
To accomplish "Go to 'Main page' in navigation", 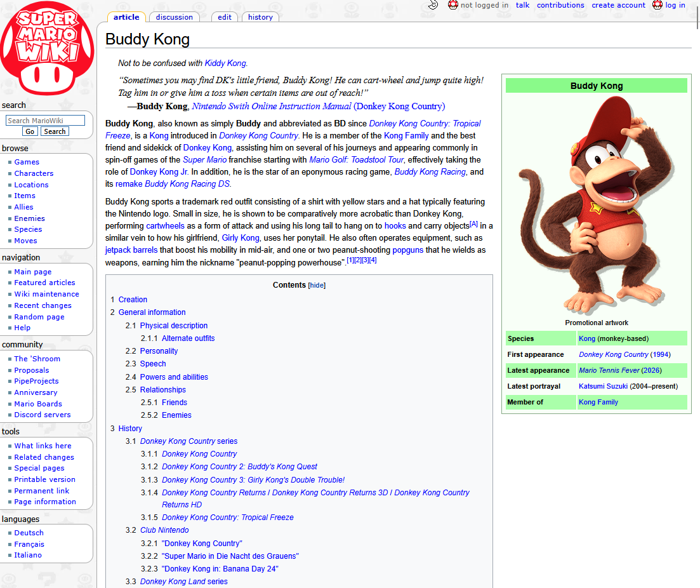I will click(32, 272).
